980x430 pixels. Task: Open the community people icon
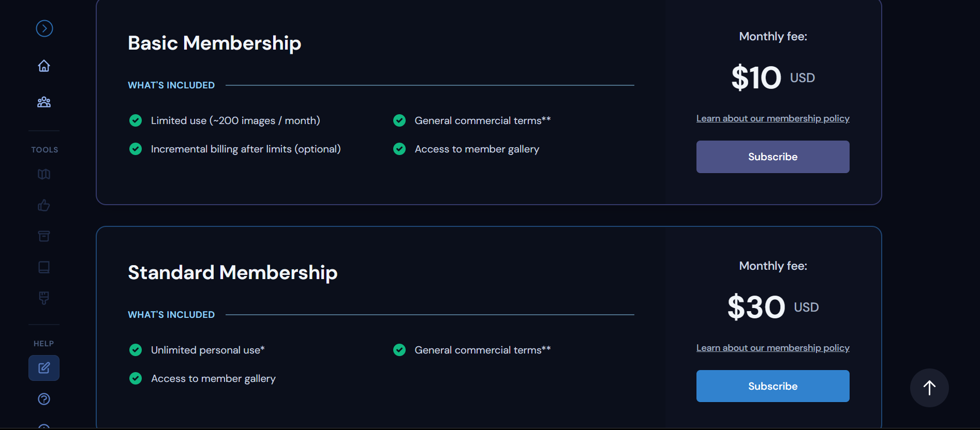[x=44, y=102]
